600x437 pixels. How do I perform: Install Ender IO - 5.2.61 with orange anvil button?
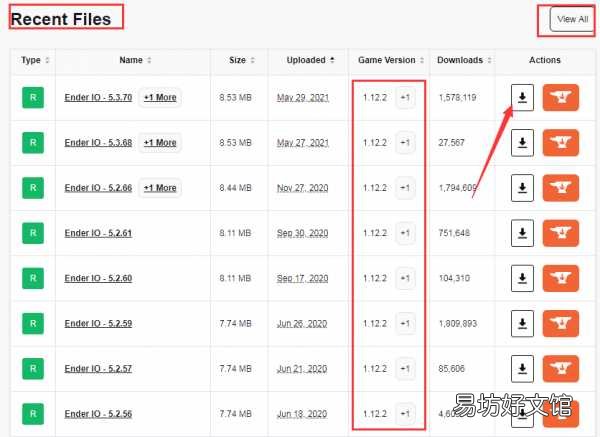tap(561, 233)
